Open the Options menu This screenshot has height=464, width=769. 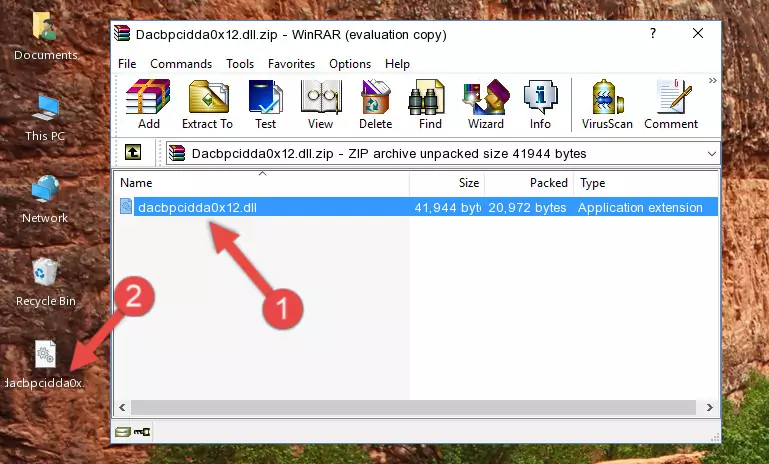click(350, 64)
